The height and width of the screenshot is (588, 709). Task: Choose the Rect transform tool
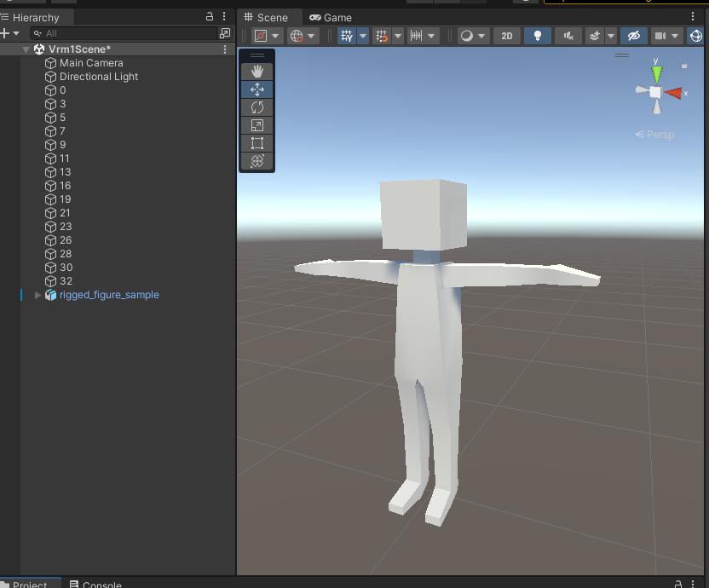coord(257,142)
